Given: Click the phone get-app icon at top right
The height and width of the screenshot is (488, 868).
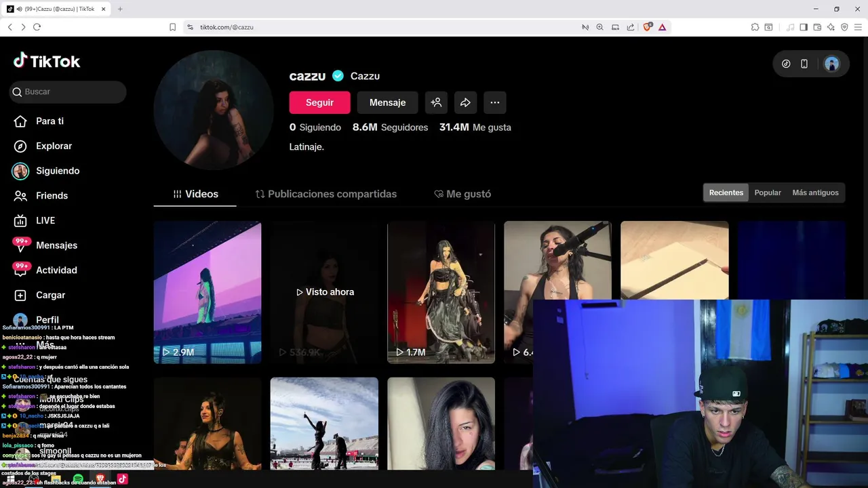Looking at the screenshot, I should (804, 64).
